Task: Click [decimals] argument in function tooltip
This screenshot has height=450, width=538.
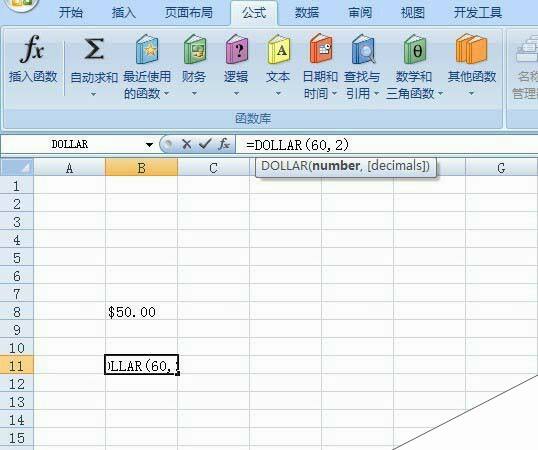Action: 397,166
